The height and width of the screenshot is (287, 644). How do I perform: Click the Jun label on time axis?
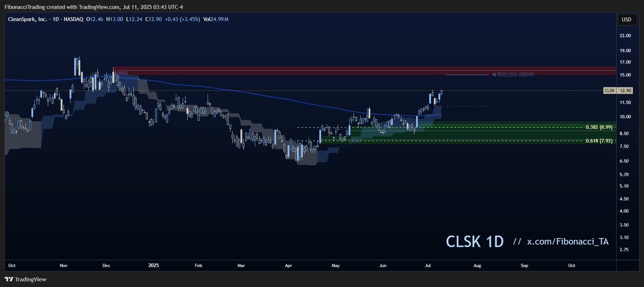pos(383,266)
